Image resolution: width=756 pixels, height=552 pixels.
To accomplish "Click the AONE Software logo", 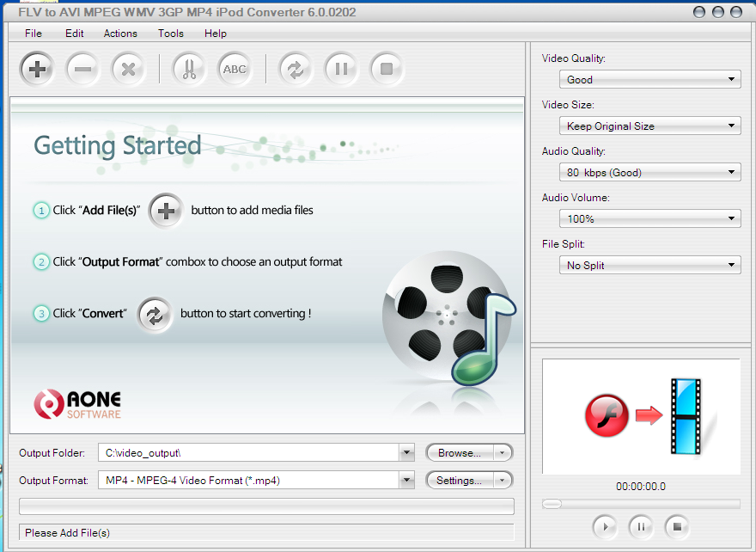I will point(77,404).
